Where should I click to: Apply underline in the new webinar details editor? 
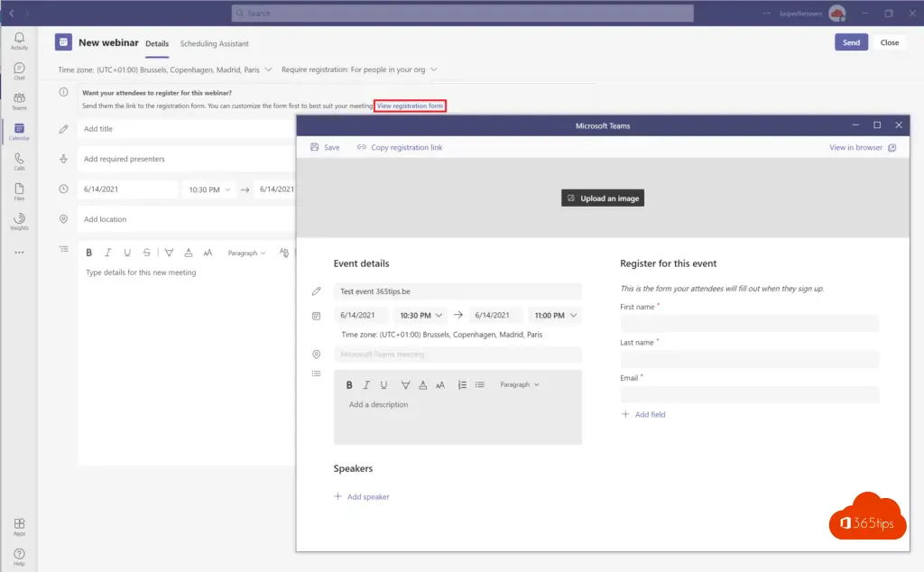point(127,253)
